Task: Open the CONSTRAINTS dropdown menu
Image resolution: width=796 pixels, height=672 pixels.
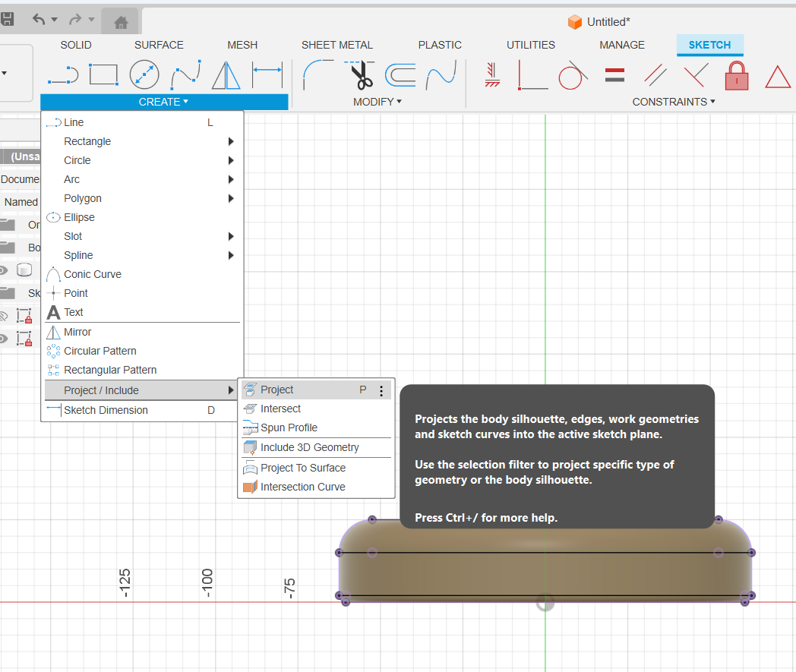Action: tap(674, 102)
